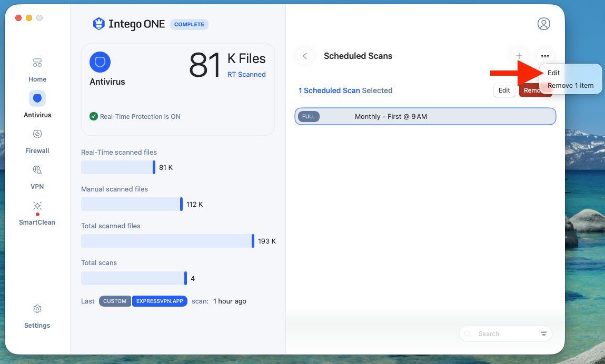Open the Firewall section
Viewport: 605px width, 364px height.
(x=37, y=141)
